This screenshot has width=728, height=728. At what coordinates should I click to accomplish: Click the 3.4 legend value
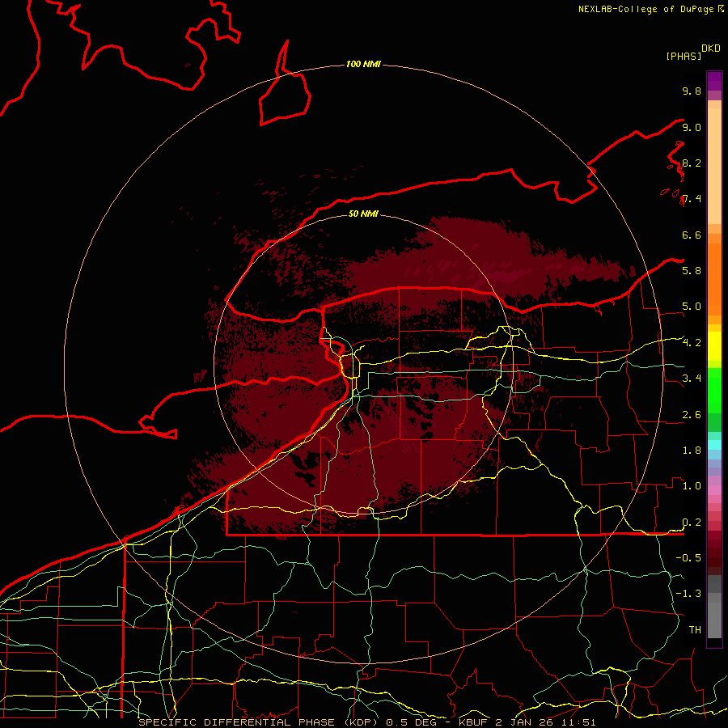[x=692, y=379]
